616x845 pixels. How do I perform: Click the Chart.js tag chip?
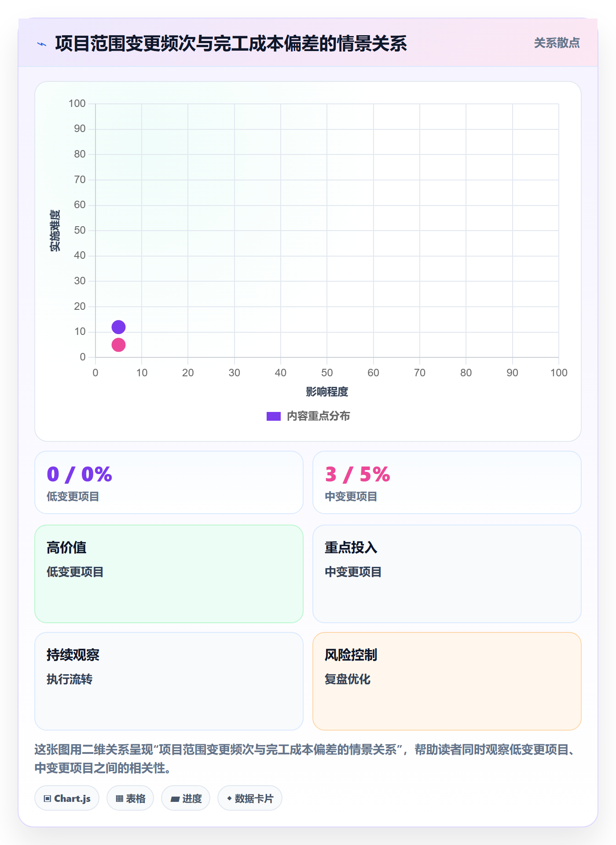[67, 798]
